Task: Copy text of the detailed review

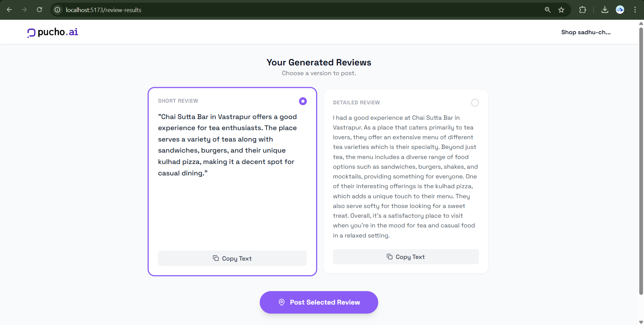Action: [406, 257]
